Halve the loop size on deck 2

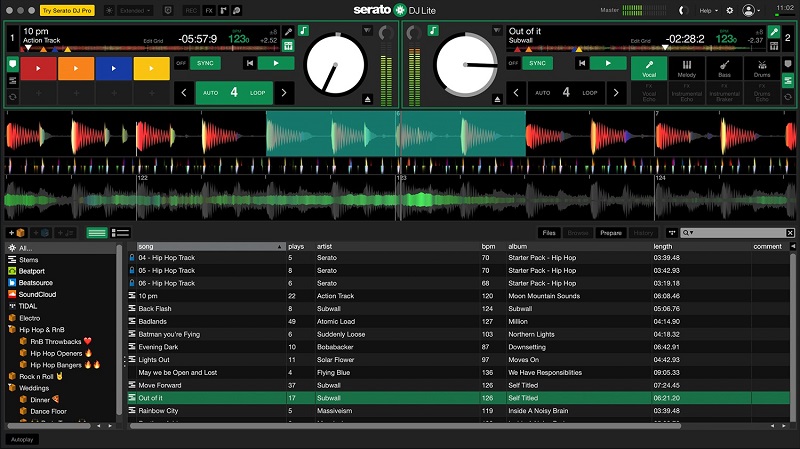[516, 93]
